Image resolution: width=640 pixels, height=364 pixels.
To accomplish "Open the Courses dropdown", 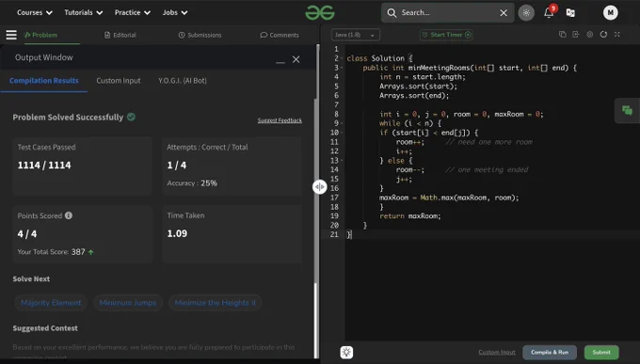I will pyautogui.click(x=34, y=12).
